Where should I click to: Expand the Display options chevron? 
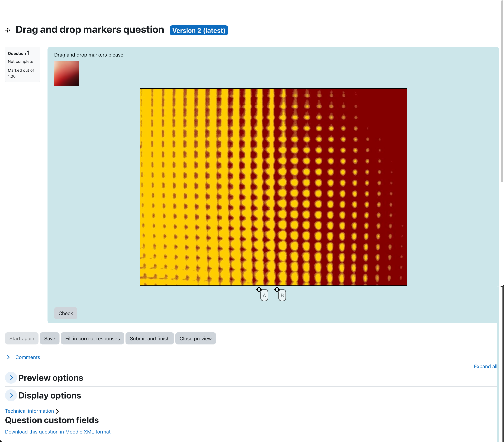(11, 395)
